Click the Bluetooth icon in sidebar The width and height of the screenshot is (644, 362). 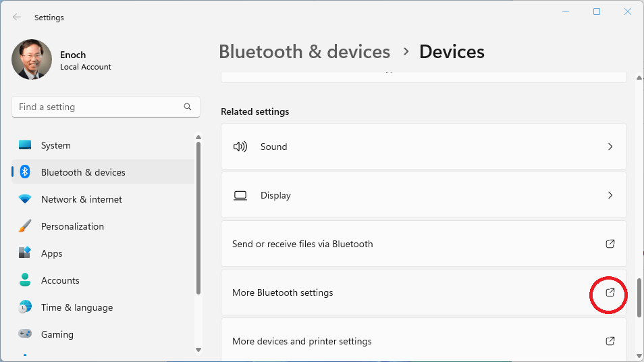point(25,172)
